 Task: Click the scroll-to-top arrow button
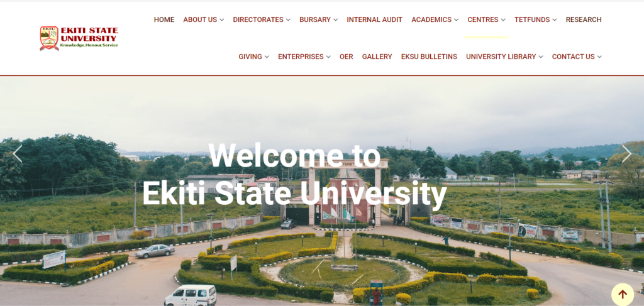click(623, 295)
